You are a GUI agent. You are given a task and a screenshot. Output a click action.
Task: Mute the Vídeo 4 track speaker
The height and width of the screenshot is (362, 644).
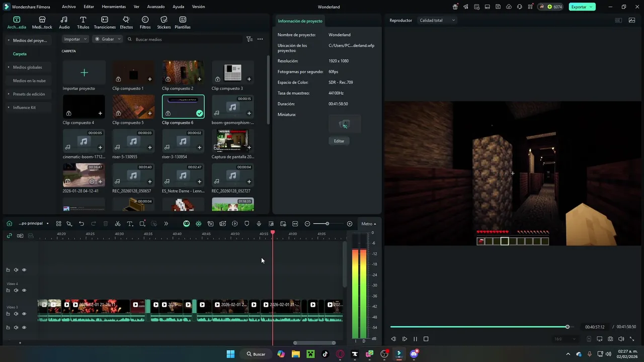point(16,290)
